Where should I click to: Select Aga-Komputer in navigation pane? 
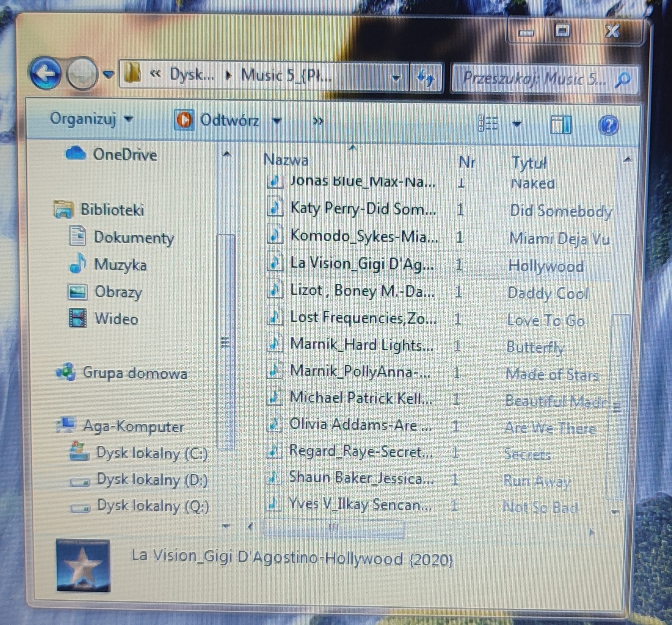point(120,426)
